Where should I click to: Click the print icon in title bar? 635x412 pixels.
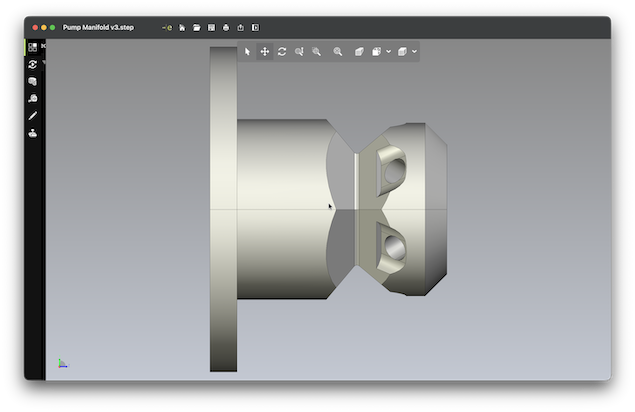pos(226,27)
